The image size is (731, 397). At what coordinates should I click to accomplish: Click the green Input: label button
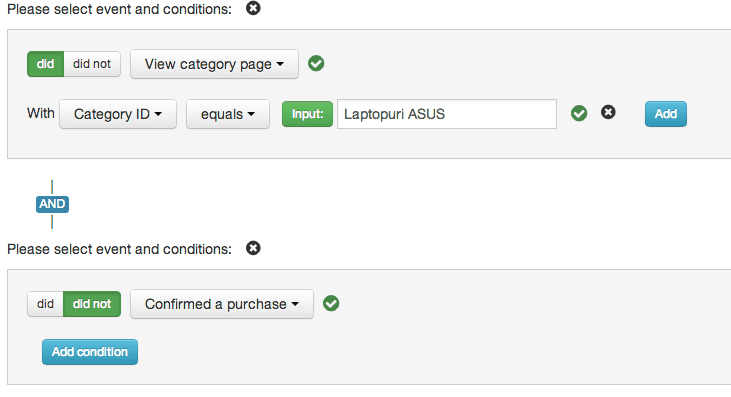tap(307, 114)
